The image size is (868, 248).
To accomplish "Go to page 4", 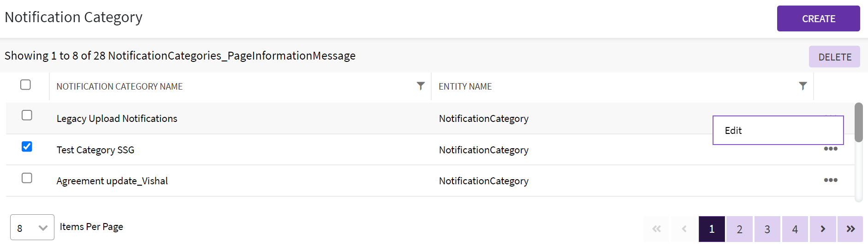I will 795,229.
